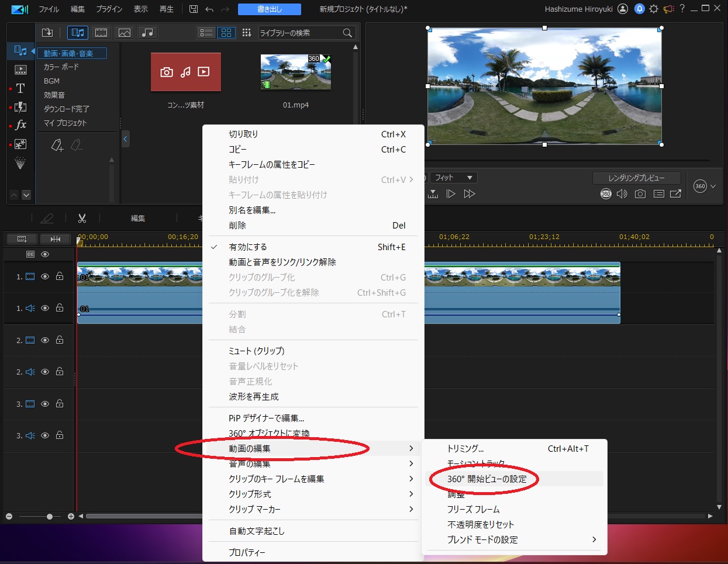The width and height of the screenshot is (728, 564).
Task: Open the Title Room (T) icon
Action: pyautogui.click(x=20, y=88)
